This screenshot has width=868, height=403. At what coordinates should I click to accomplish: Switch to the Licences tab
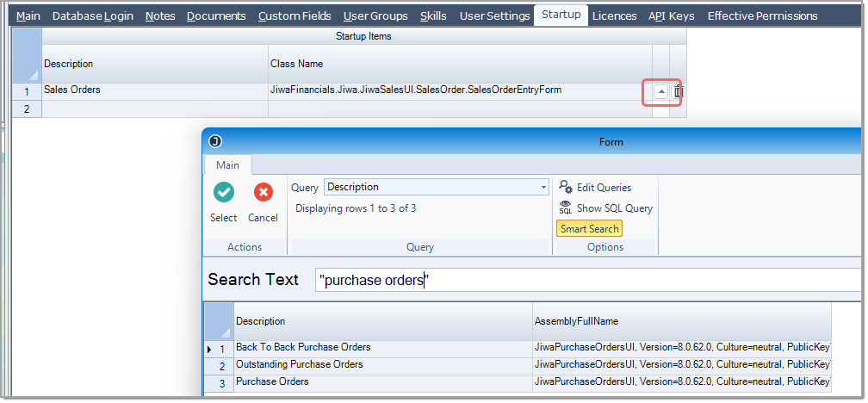pos(614,16)
